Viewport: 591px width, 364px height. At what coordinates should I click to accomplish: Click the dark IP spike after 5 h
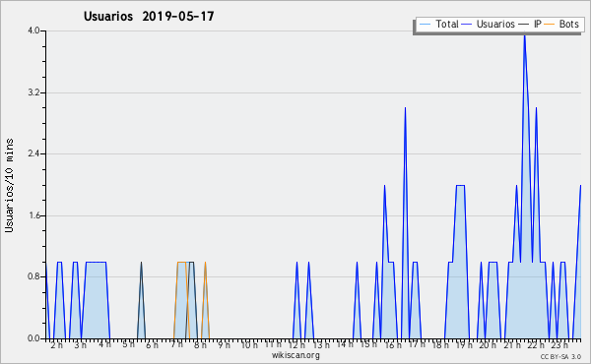141,264
